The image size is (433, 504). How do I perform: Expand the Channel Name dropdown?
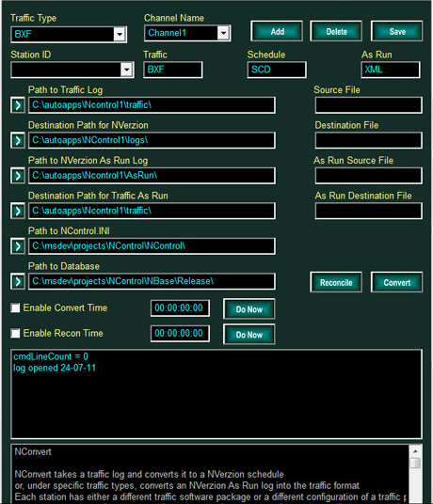tap(223, 33)
